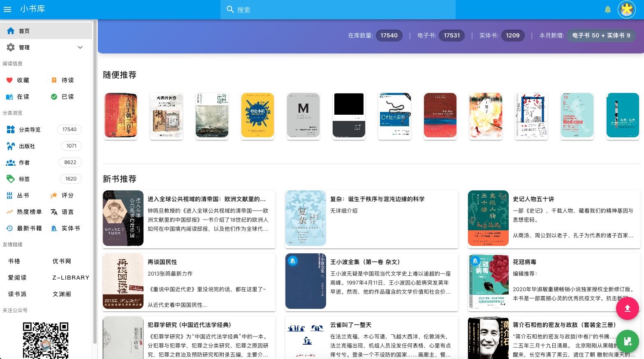
Task: Expand the 管理 management menu
Action: coord(23,47)
